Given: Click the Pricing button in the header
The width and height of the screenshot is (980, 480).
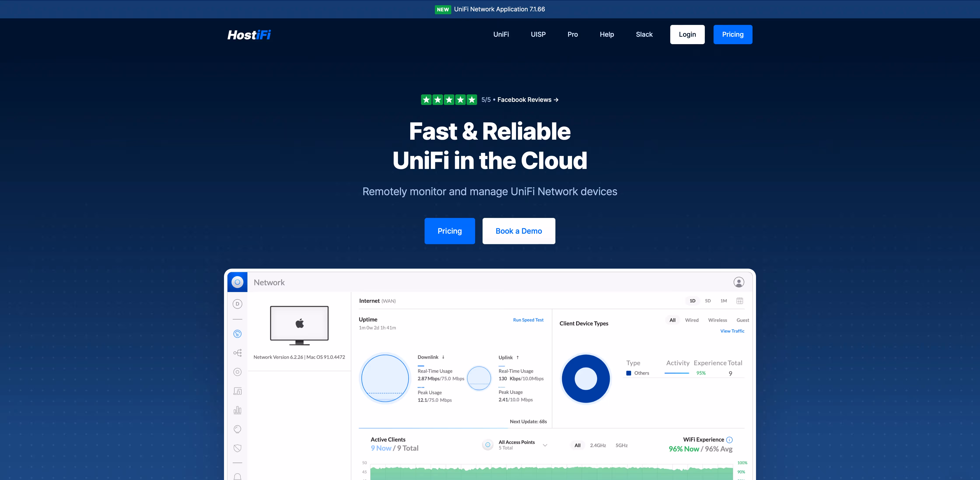Looking at the screenshot, I should coord(733,35).
